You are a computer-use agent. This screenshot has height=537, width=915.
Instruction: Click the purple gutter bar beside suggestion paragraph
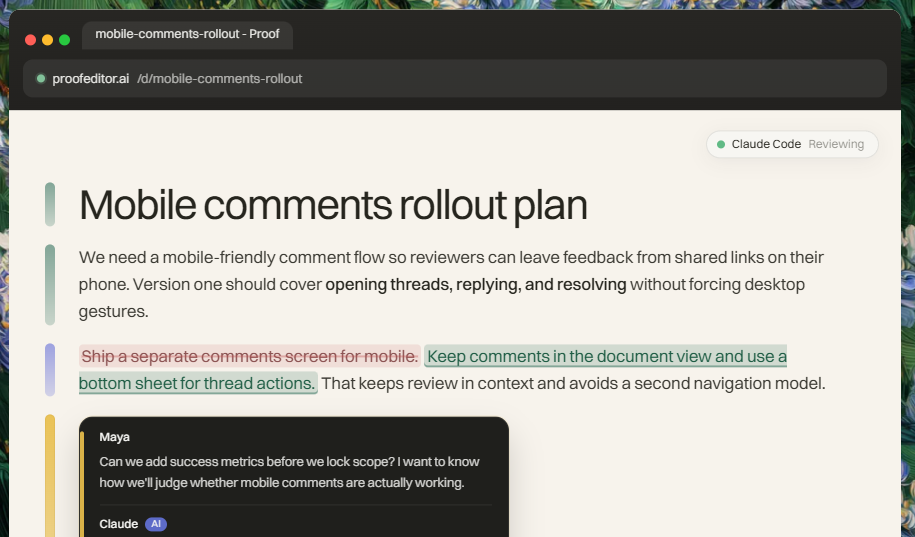50,369
